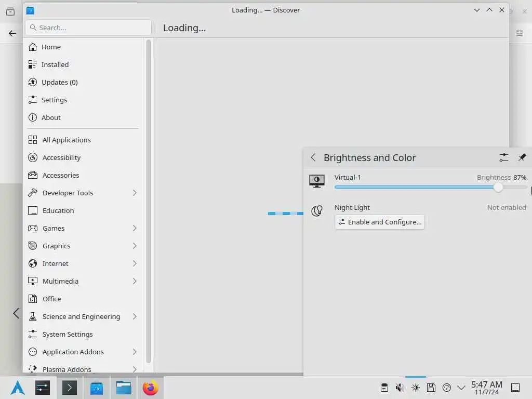Open Updates (0) in the sidebar

[x=83, y=82]
